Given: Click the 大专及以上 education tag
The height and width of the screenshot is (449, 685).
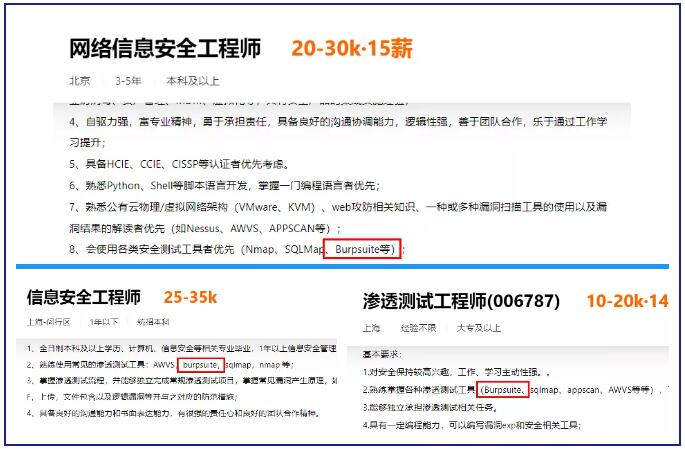Looking at the screenshot, I should 481,327.
